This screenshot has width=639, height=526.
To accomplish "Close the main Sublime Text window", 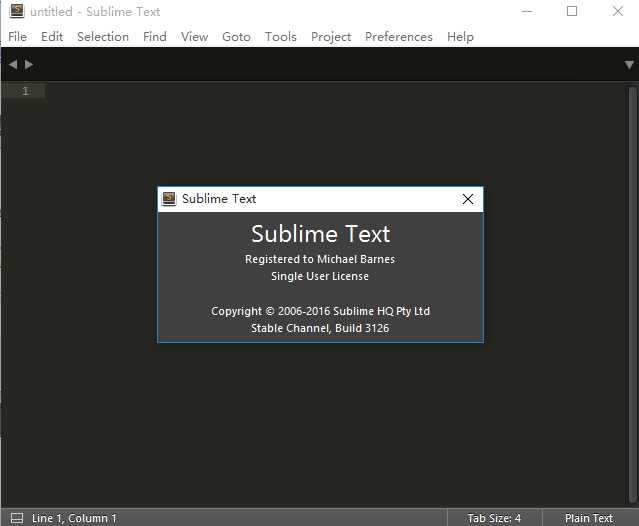I will (618, 11).
